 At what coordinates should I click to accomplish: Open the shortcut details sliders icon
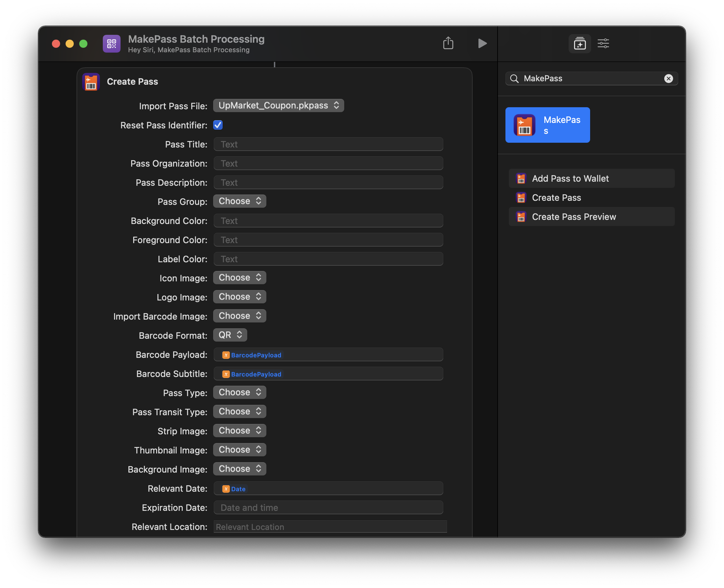(x=603, y=43)
